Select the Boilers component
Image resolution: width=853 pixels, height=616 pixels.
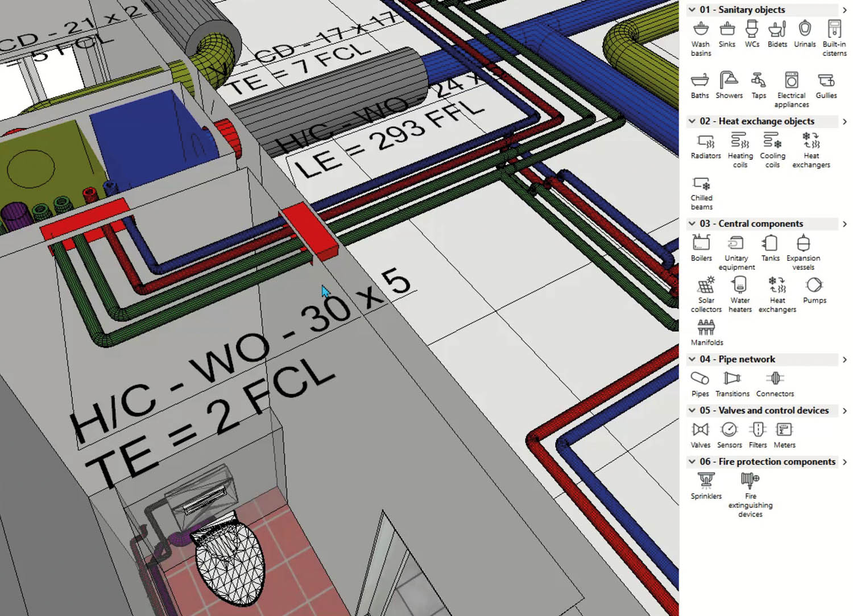pos(701,243)
